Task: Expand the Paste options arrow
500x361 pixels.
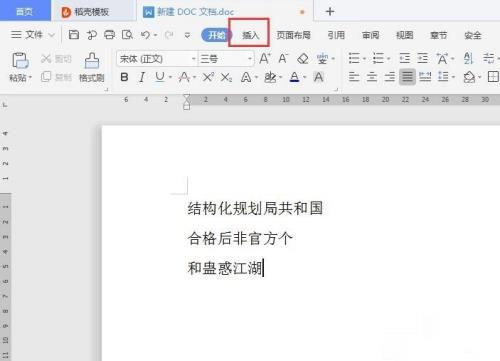Action: 30,78
